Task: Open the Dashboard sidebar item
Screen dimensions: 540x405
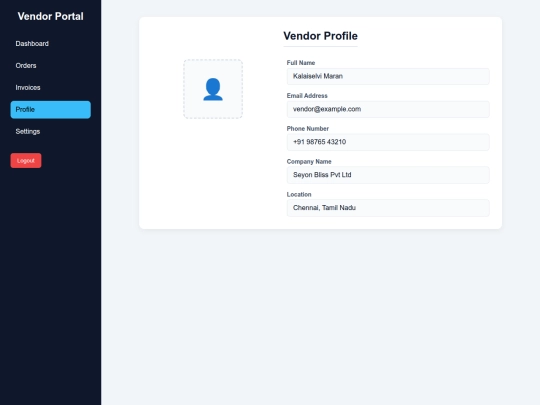Action: pyautogui.click(x=50, y=44)
